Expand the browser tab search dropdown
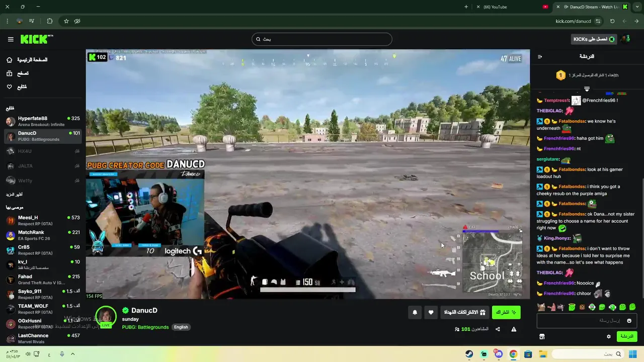644x362 pixels. click(637, 7)
